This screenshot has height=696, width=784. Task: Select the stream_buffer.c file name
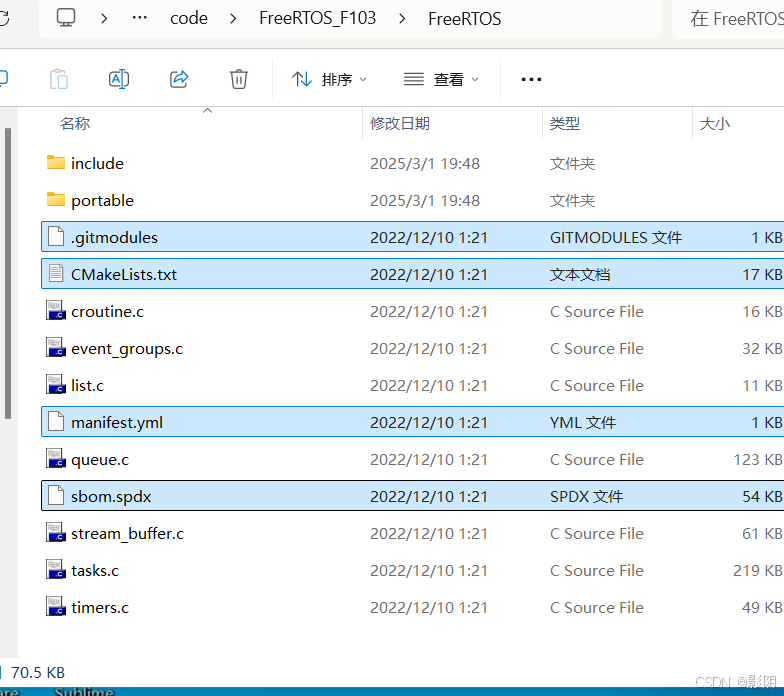[x=128, y=534]
